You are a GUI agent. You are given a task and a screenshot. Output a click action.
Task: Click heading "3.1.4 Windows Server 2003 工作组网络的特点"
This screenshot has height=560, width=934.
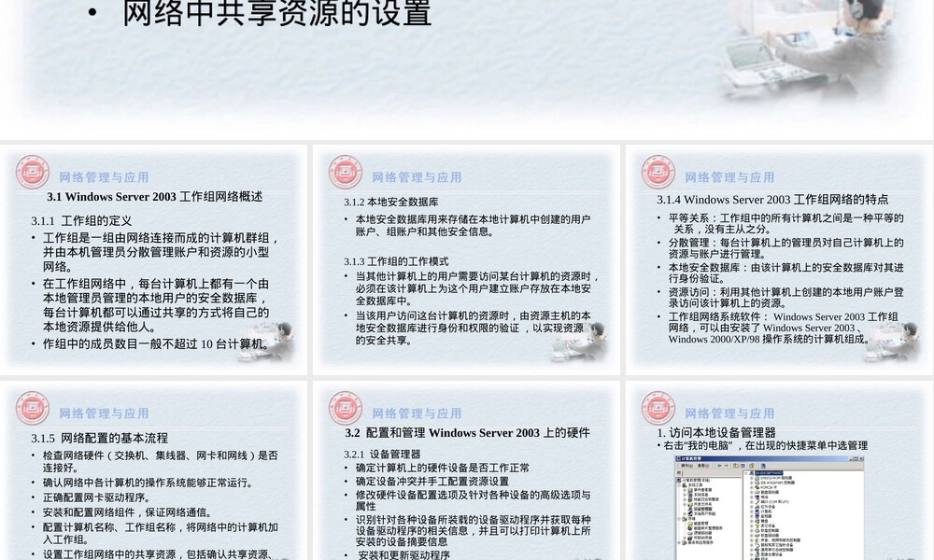(772, 200)
